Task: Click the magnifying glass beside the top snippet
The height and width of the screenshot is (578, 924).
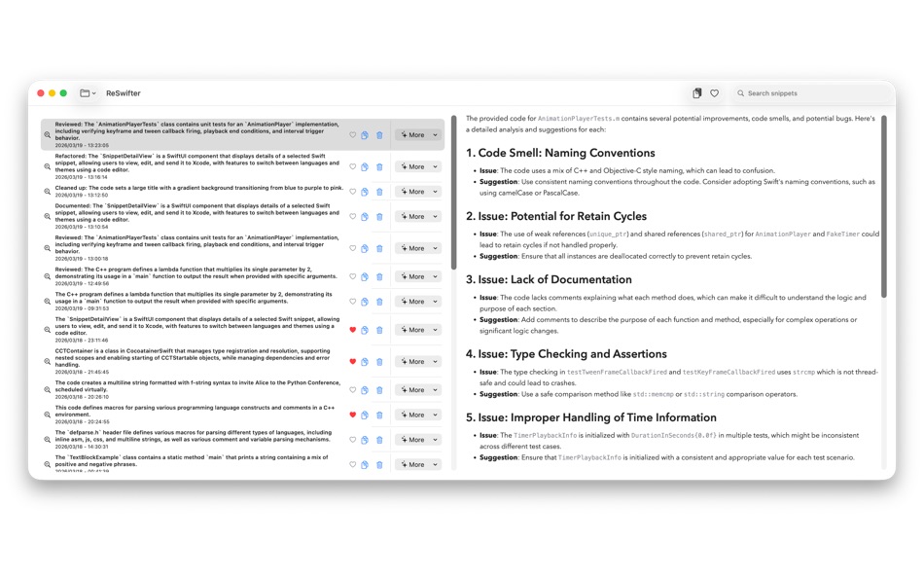Action: pyautogui.click(x=48, y=136)
